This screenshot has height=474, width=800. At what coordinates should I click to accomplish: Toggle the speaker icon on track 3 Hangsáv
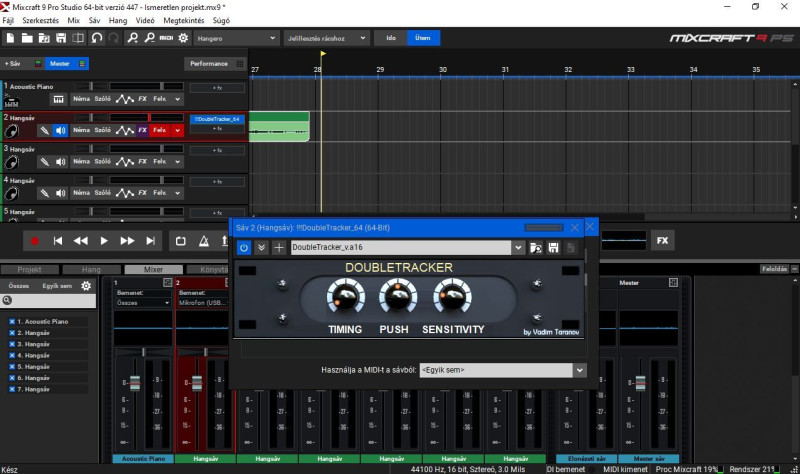pos(60,162)
